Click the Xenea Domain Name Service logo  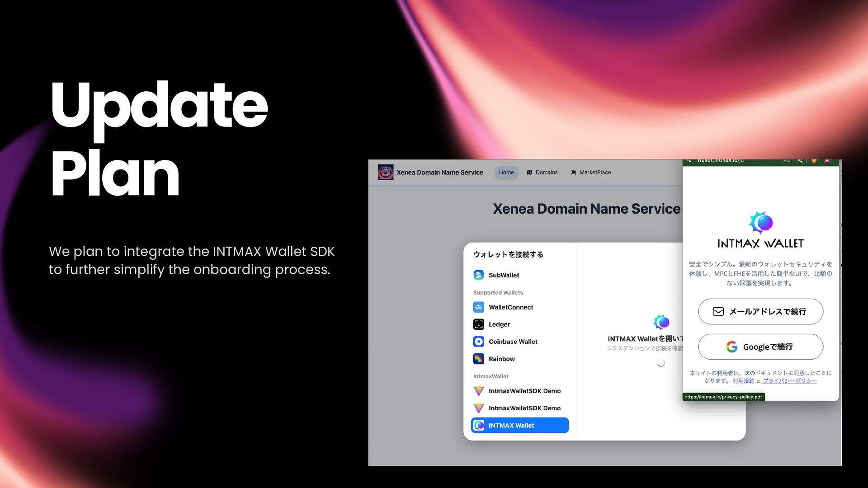(x=385, y=172)
